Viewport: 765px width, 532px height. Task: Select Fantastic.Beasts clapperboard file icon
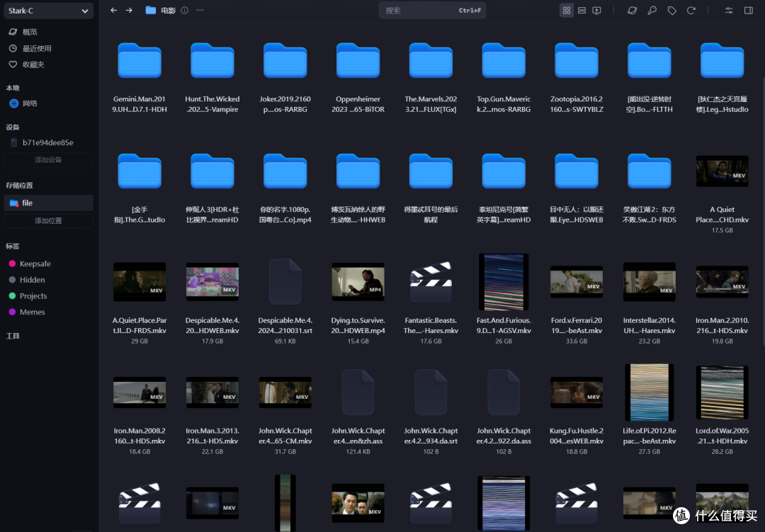point(431,282)
